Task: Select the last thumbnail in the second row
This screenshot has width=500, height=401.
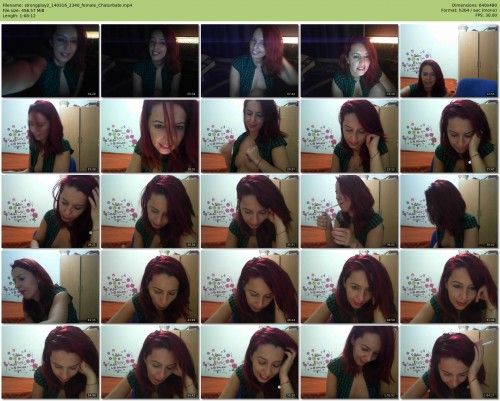Action: click(449, 136)
